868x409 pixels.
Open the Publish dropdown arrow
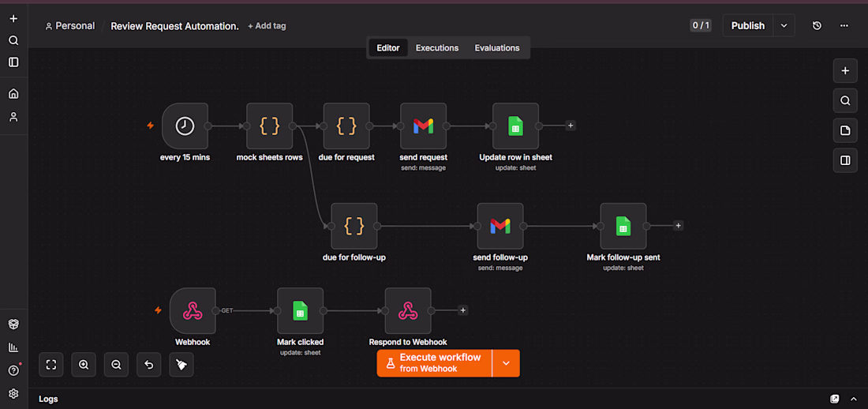coord(784,25)
